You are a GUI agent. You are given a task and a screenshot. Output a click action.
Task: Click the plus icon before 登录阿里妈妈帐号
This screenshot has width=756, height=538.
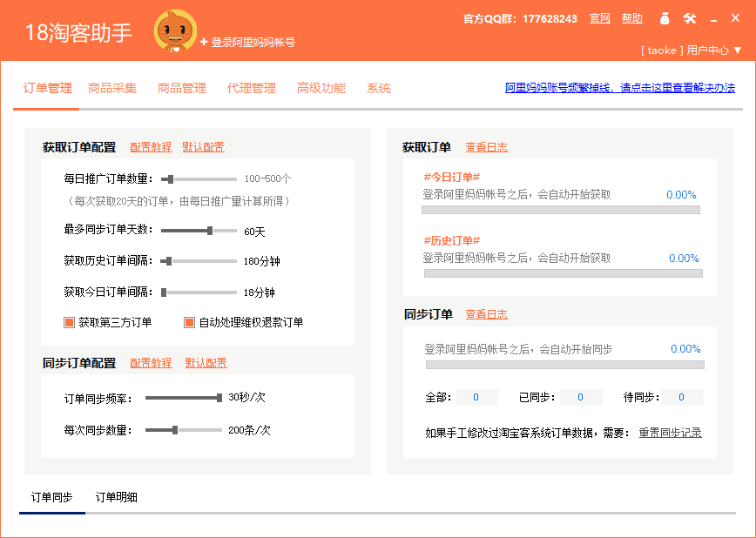click(204, 42)
